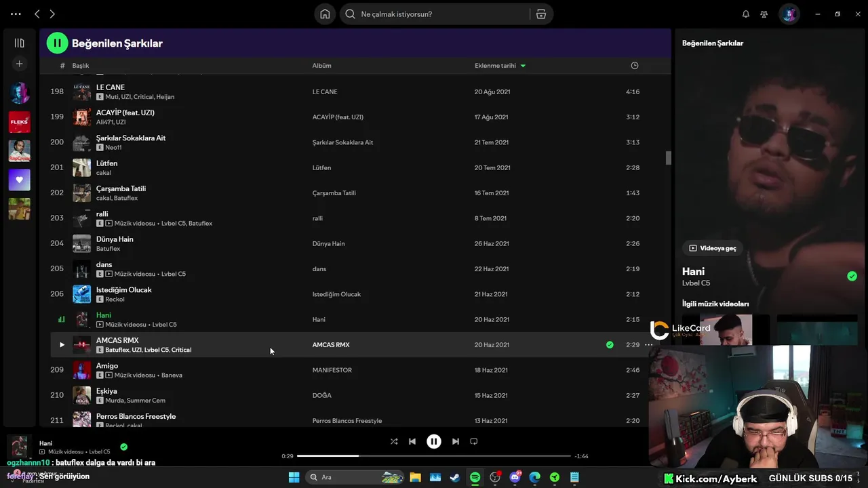Click ACAYİP (feat. UZI) cover art
Viewport: 868px width, 488px height.
pos(81,117)
